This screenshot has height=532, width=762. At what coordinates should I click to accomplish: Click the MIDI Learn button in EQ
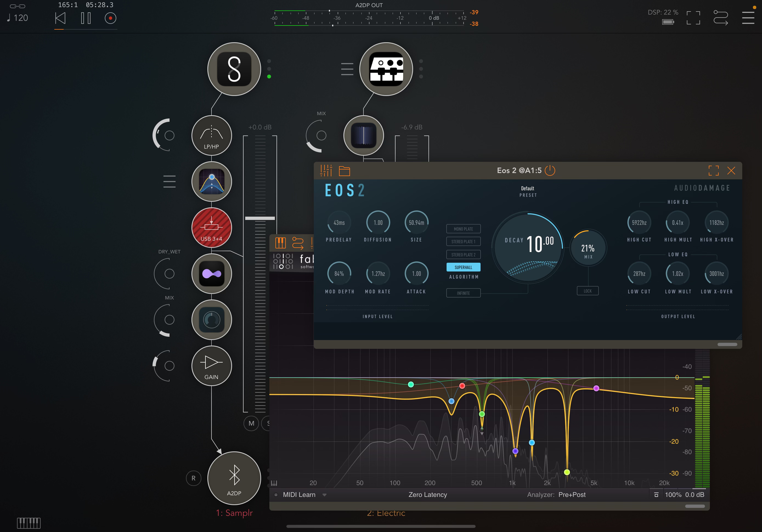(x=299, y=495)
